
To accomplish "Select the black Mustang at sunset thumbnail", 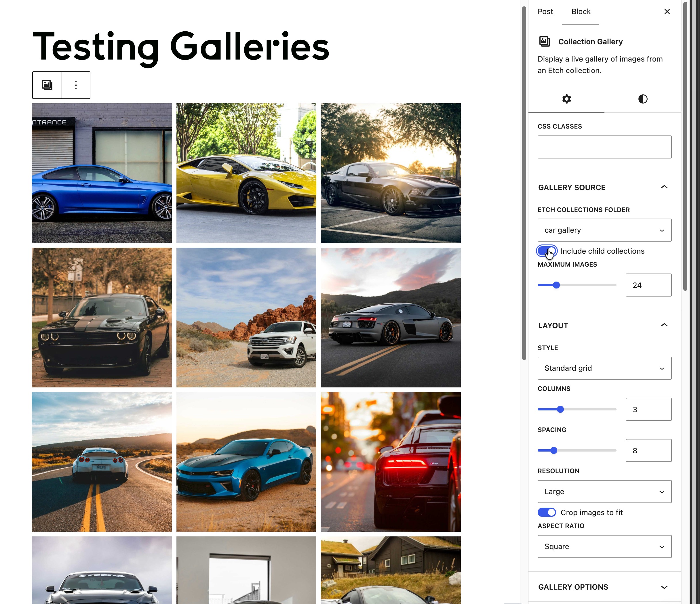I will (x=391, y=173).
